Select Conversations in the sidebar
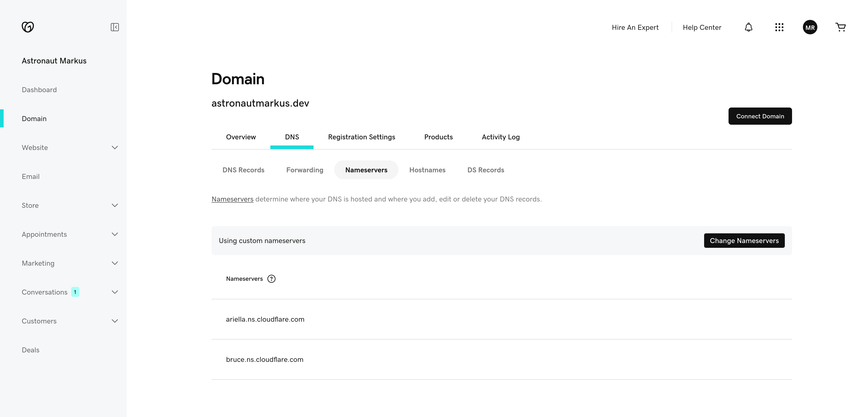 coord(45,292)
